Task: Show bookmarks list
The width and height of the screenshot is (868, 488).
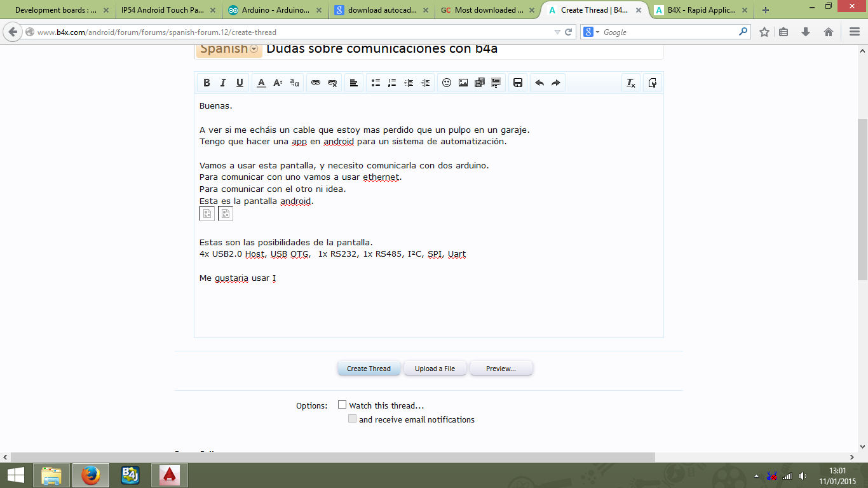Action: (783, 32)
